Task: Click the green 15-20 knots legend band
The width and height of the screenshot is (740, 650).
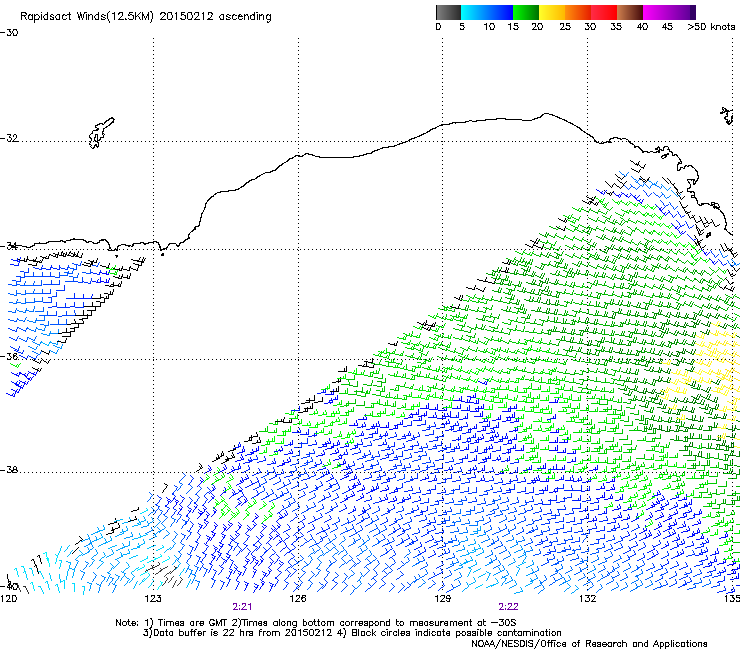Action: [x=526, y=12]
